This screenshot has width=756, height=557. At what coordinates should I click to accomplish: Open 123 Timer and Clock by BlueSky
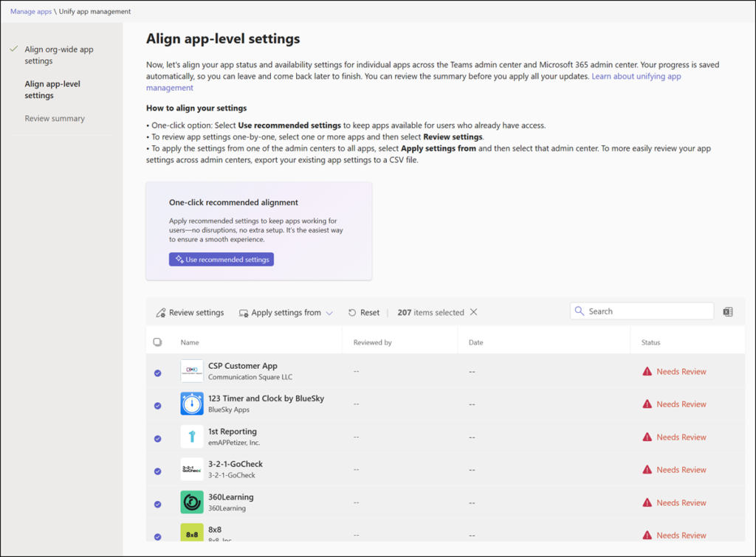[266, 398]
